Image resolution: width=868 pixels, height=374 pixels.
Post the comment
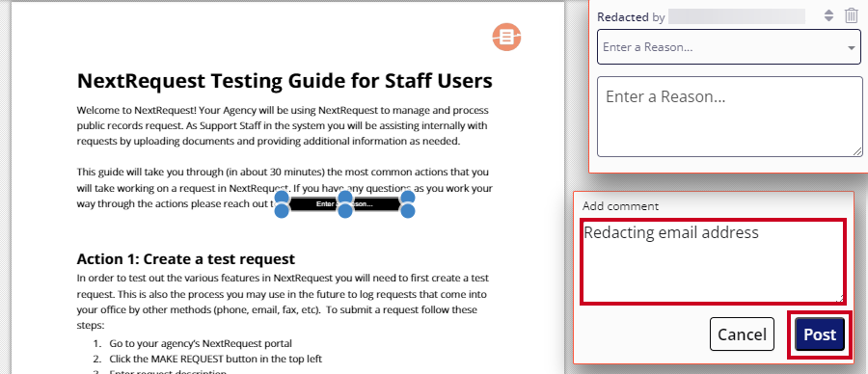[820, 334]
